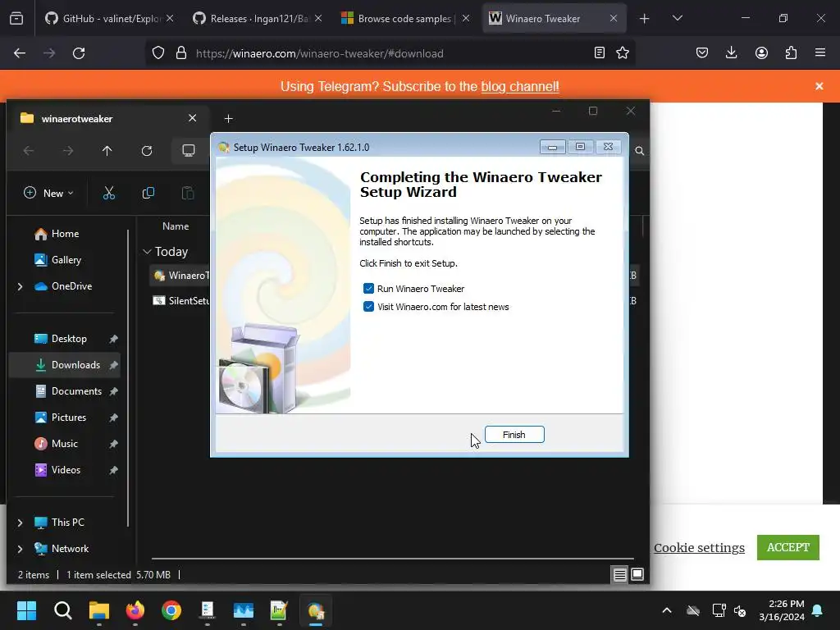This screenshot has height=630, width=840.
Task: Reload the Winaero page in Firefox
Action: (79, 53)
